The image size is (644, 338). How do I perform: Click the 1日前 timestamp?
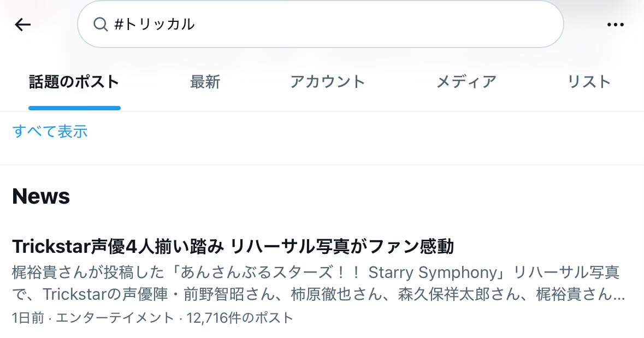[27, 318]
